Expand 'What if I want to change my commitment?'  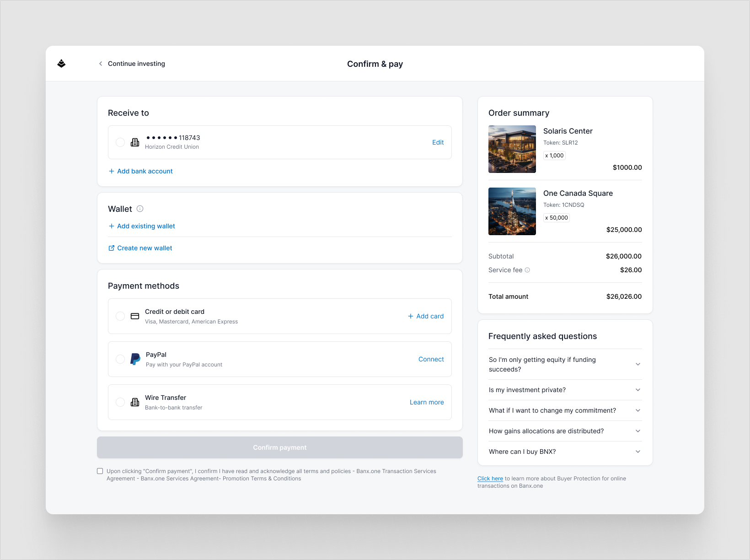click(565, 410)
